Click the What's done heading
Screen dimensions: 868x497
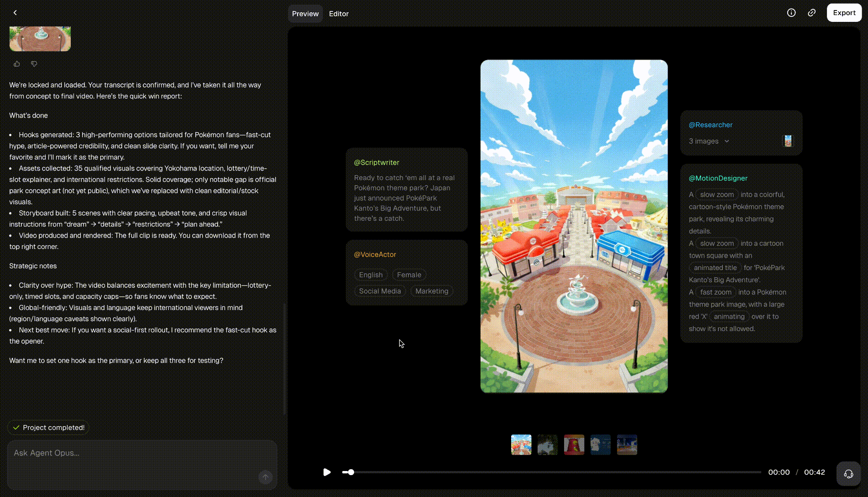pos(28,116)
